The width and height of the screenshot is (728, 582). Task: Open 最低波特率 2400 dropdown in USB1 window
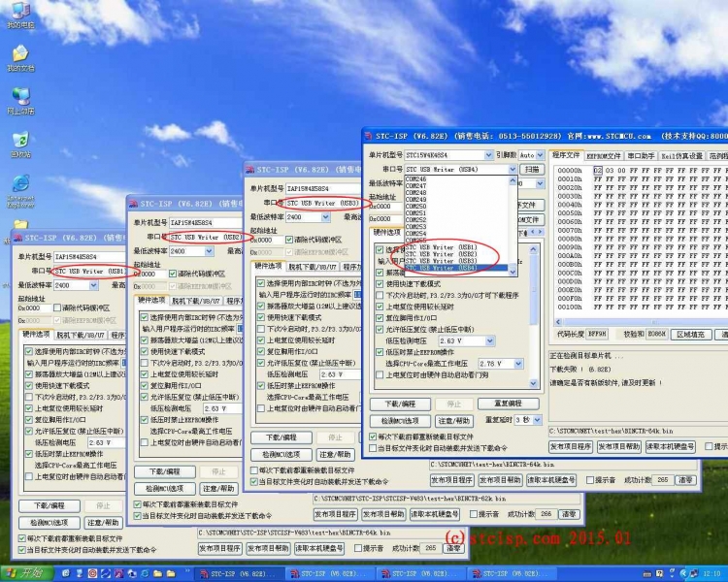(x=94, y=285)
